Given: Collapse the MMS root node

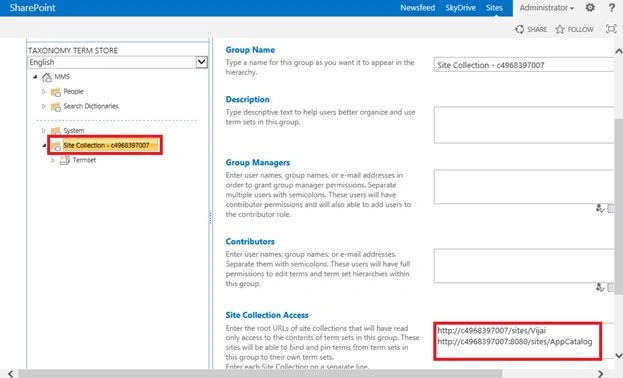Looking at the screenshot, I should click(35, 77).
